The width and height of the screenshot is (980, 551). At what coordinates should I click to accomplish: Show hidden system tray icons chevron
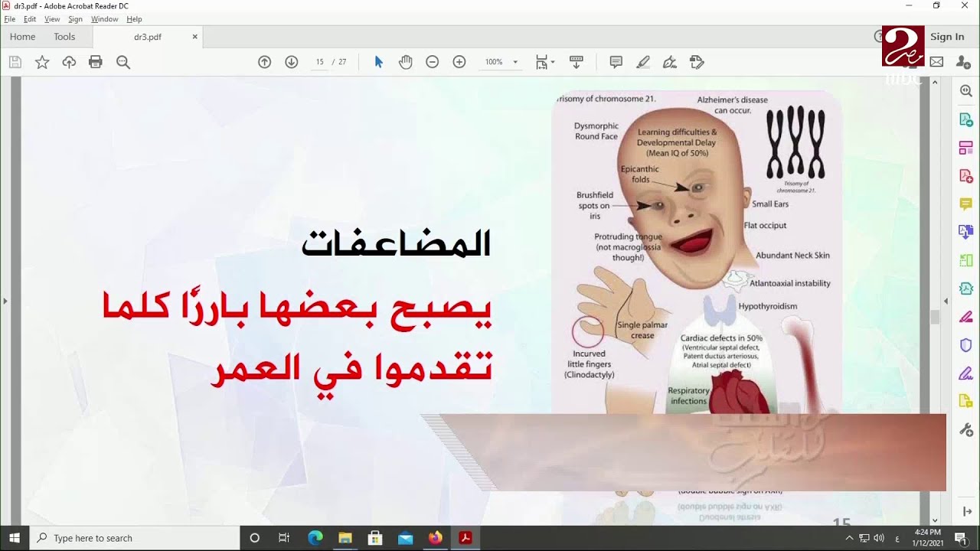coord(849,538)
